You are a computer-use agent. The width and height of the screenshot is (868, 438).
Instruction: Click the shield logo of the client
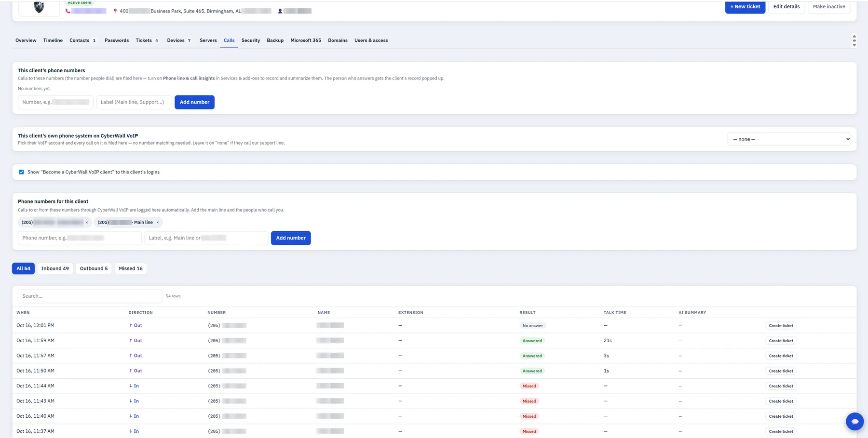[x=39, y=7]
